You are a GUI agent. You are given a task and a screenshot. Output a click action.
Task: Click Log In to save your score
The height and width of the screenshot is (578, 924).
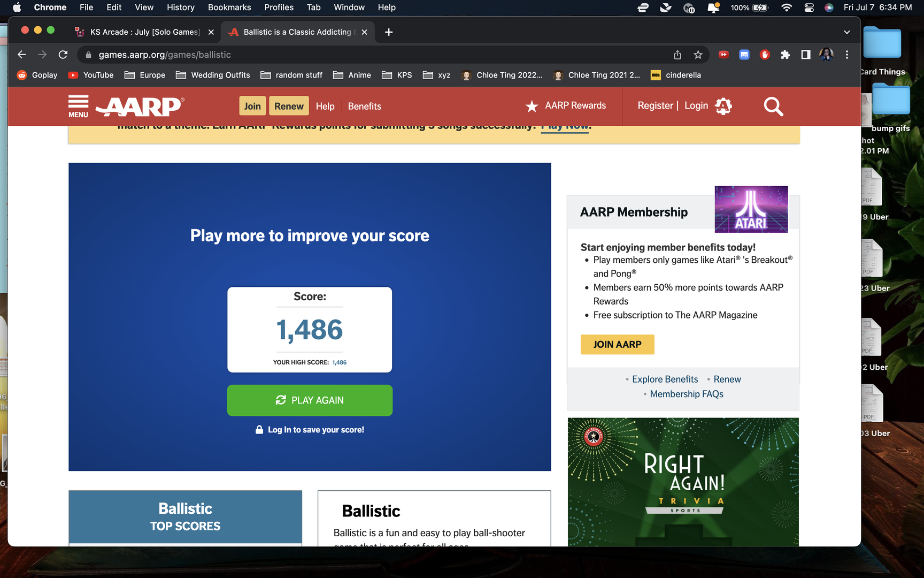point(310,430)
